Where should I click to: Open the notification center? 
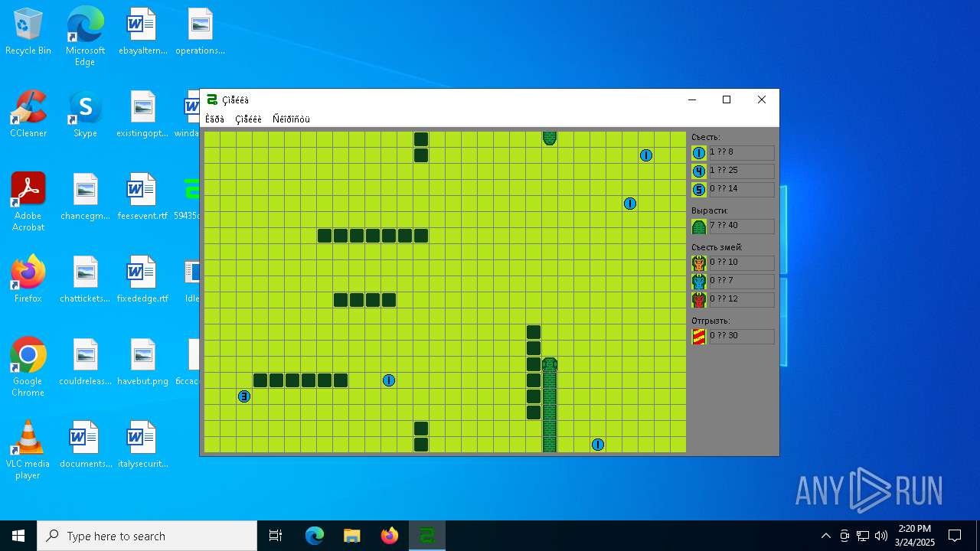point(955,536)
